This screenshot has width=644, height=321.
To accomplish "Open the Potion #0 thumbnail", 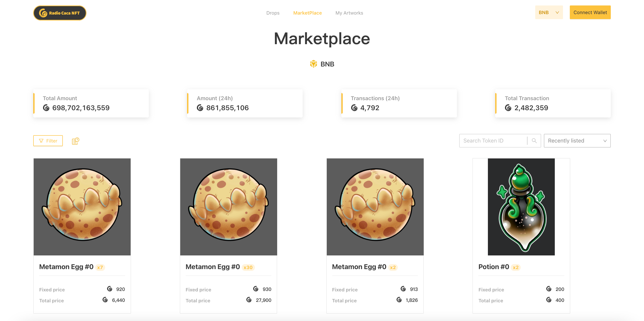I will 521,207.
